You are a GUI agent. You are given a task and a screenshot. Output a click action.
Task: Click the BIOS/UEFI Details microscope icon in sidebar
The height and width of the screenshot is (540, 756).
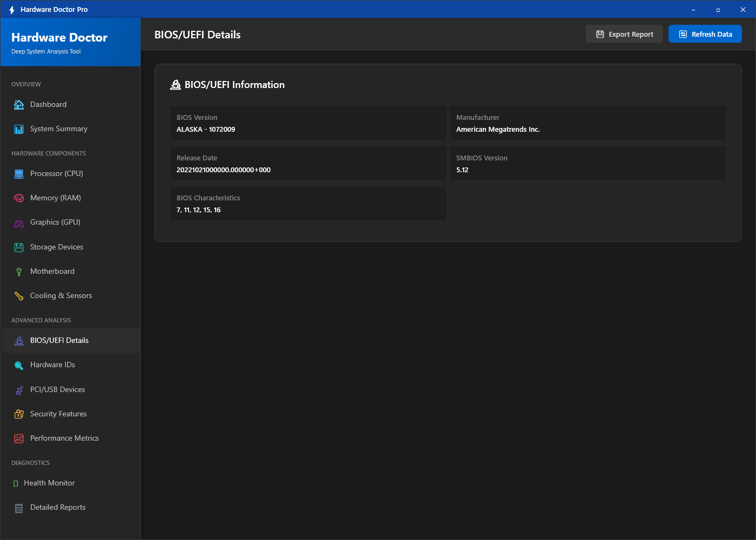pyautogui.click(x=19, y=341)
